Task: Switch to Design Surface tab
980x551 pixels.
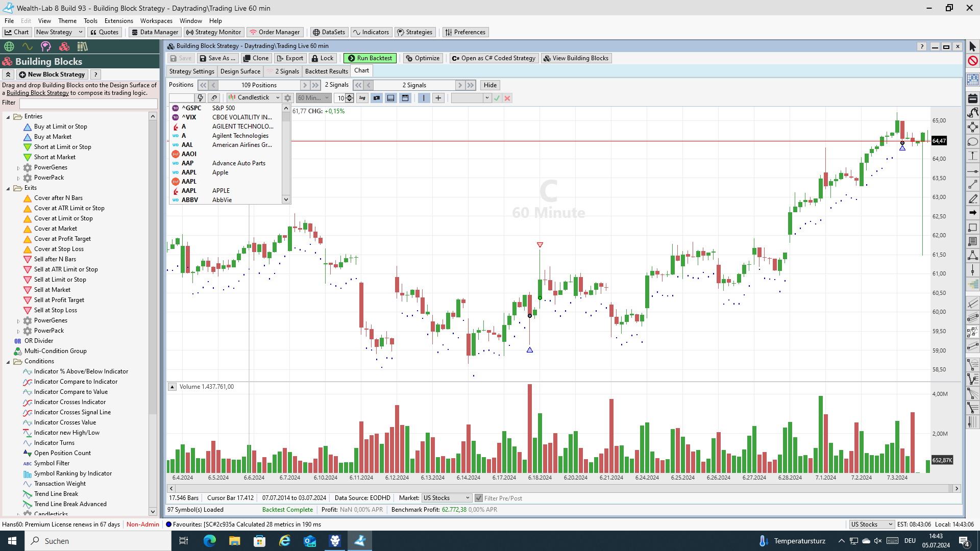Action: click(240, 71)
